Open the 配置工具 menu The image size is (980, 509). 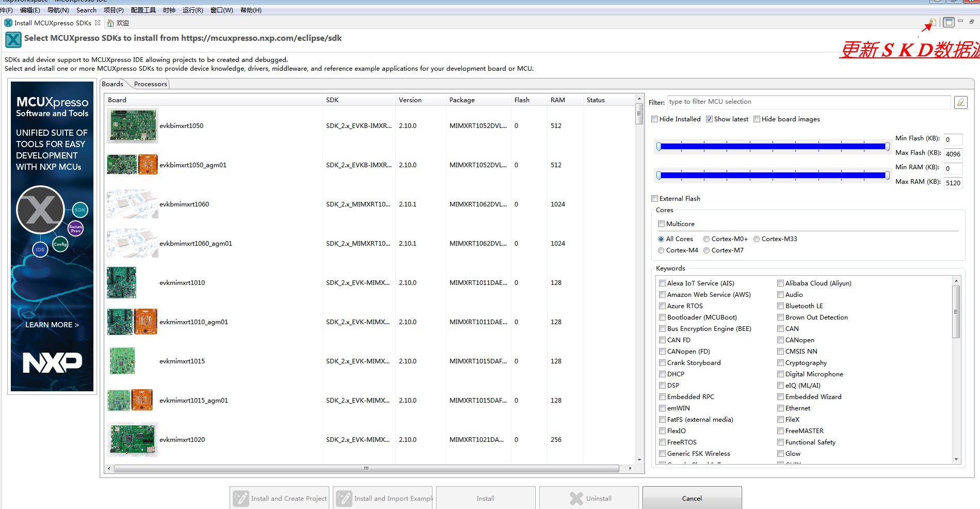[143, 10]
